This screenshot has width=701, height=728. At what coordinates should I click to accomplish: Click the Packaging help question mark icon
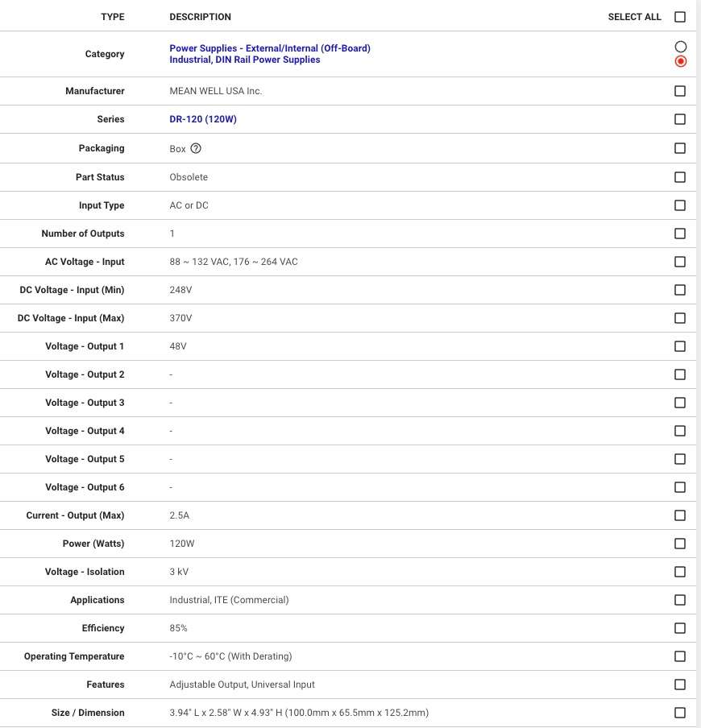(196, 148)
